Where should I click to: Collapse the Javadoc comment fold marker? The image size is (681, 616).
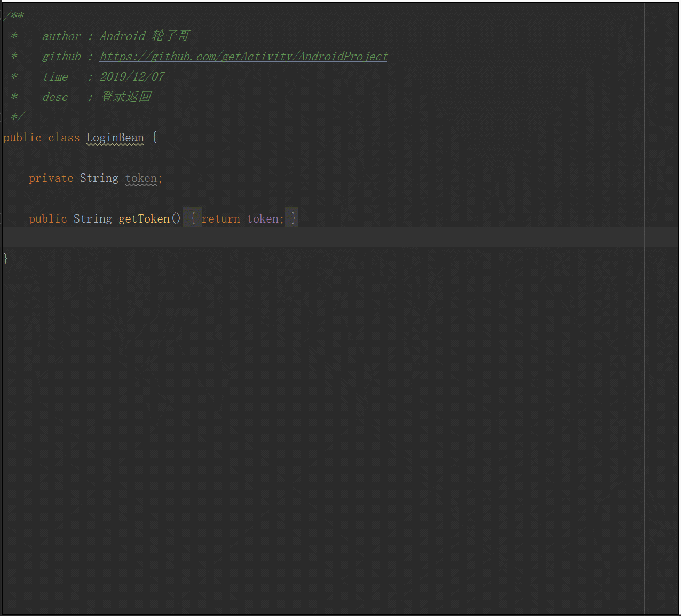coord(2,14)
